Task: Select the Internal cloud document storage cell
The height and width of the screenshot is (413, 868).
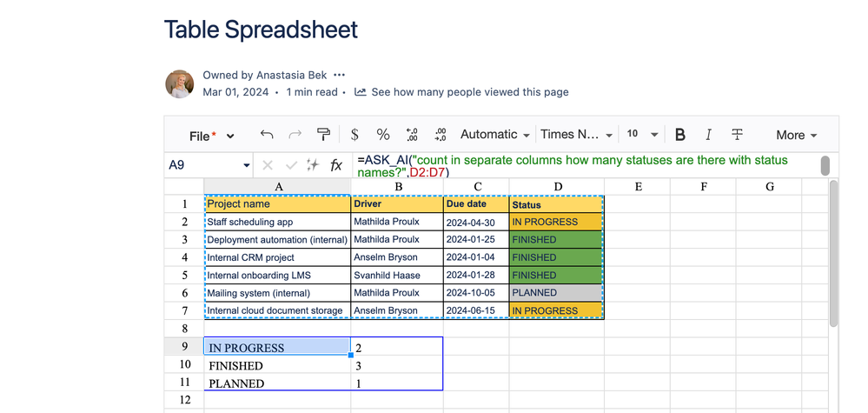Action: coord(277,310)
